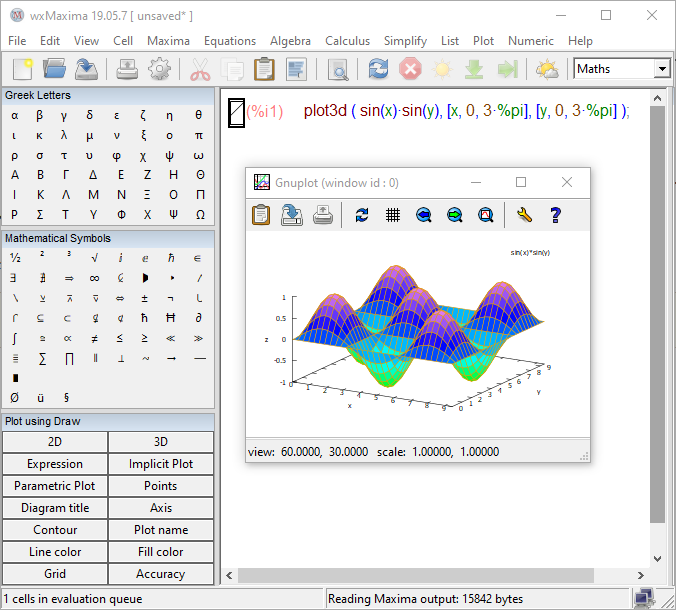Viewport: 676px width, 610px height.
Task: Click the Fill color button
Action: point(161,552)
